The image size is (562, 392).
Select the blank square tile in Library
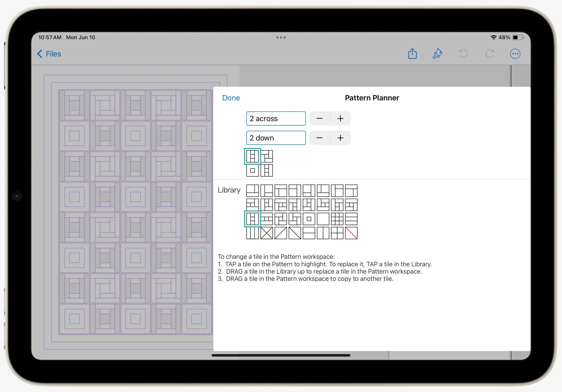tap(323, 219)
